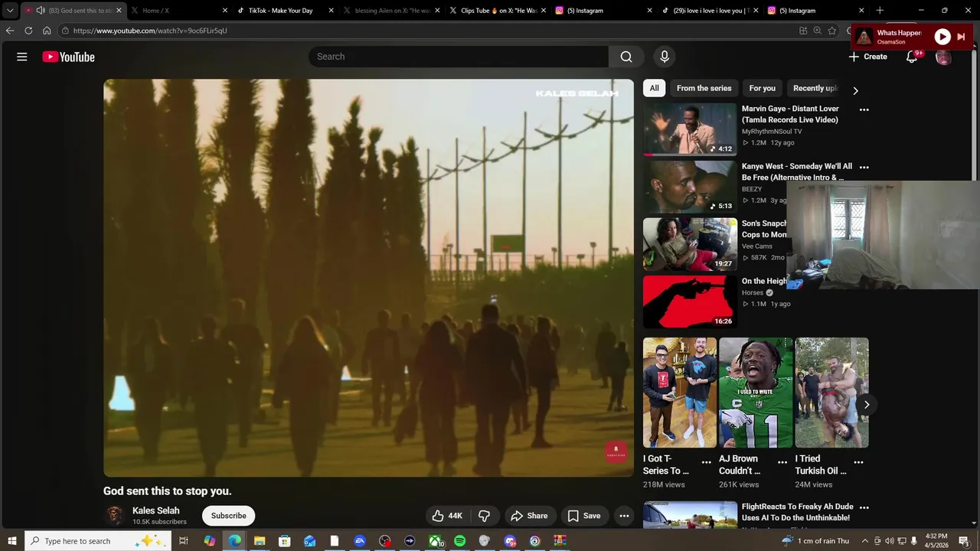Open the browser tab list dropdown
980x551 pixels.
pos(10,11)
